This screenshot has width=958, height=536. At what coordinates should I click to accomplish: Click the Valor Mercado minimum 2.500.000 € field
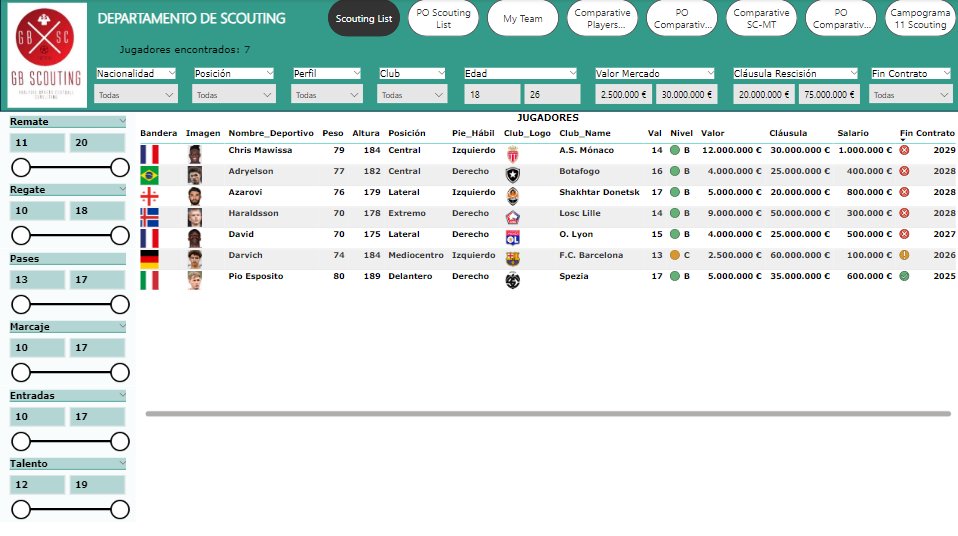point(624,95)
